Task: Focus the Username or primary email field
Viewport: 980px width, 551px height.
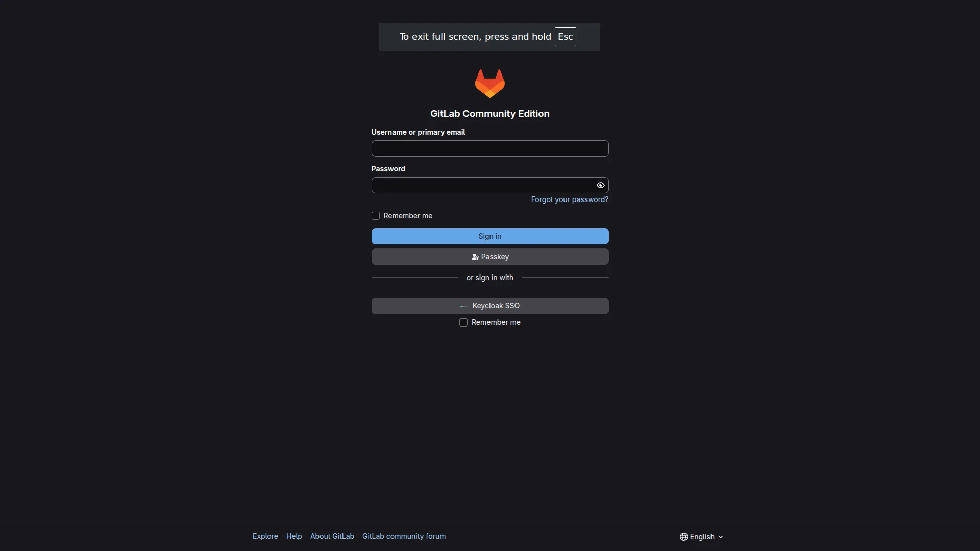Action: pyautogui.click(x=489, y=148)
